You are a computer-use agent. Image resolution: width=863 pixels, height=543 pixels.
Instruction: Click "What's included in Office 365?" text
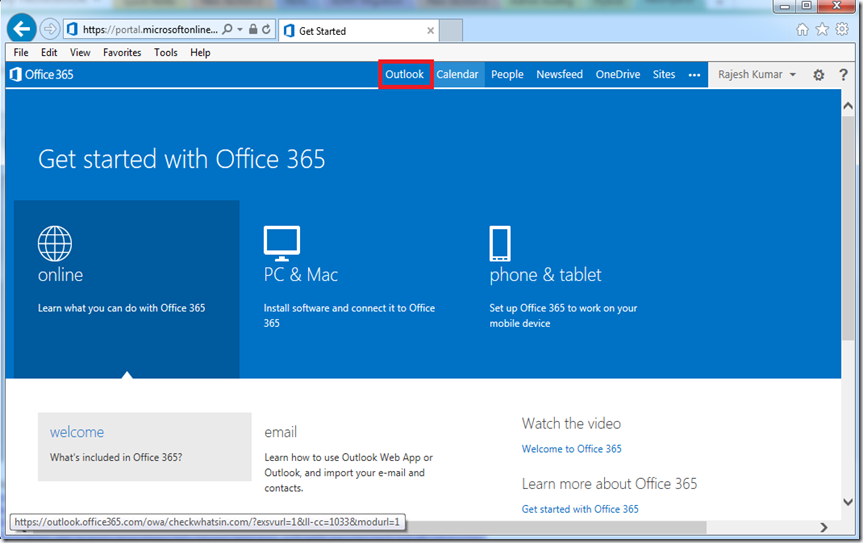click(116, 457)
